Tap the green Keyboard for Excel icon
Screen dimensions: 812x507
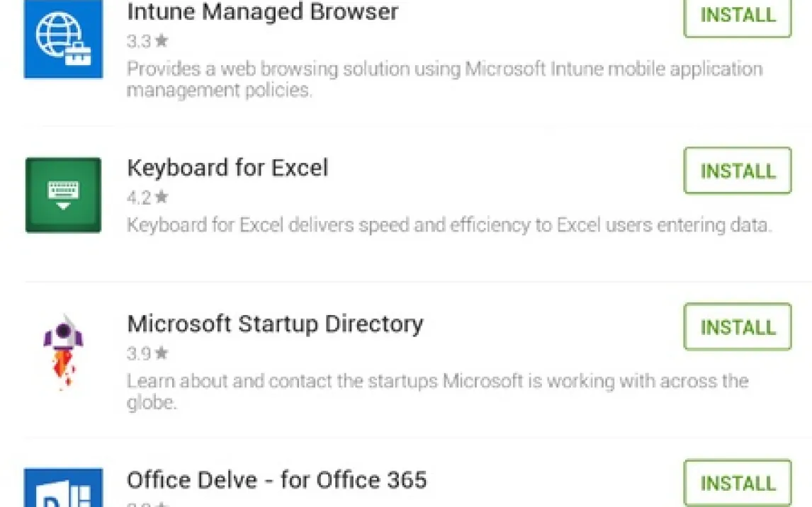click(63, 195)
